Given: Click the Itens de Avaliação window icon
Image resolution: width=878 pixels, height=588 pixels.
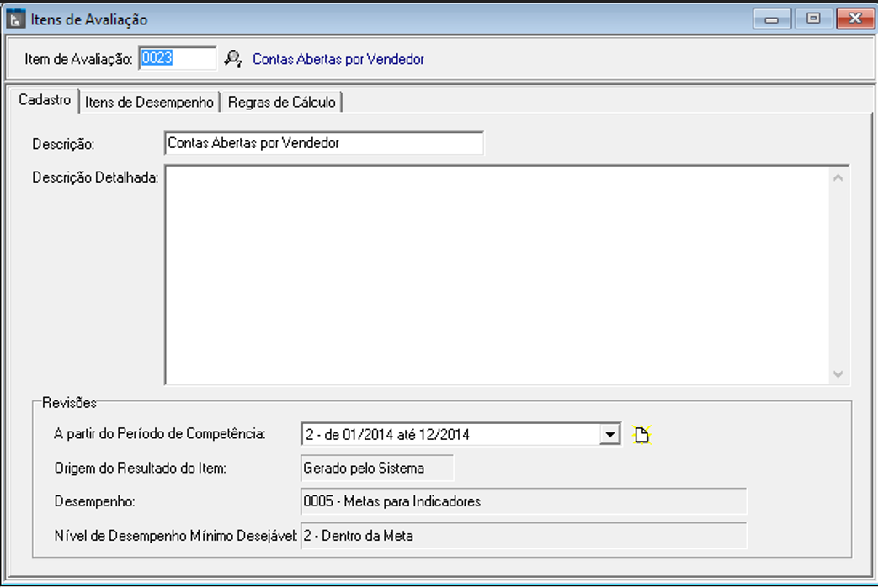Looking at the screenshot, I should coord(16,19).
